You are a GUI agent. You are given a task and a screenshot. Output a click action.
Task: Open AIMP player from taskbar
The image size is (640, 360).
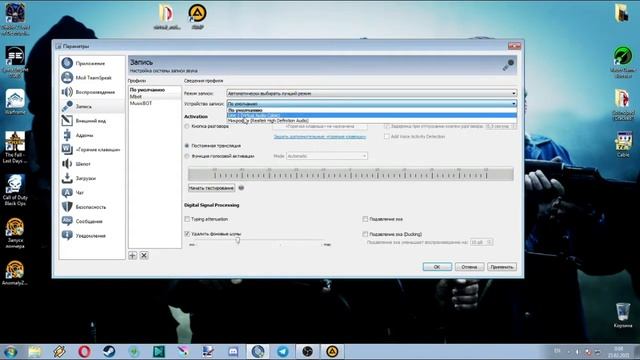pos(332,351)
